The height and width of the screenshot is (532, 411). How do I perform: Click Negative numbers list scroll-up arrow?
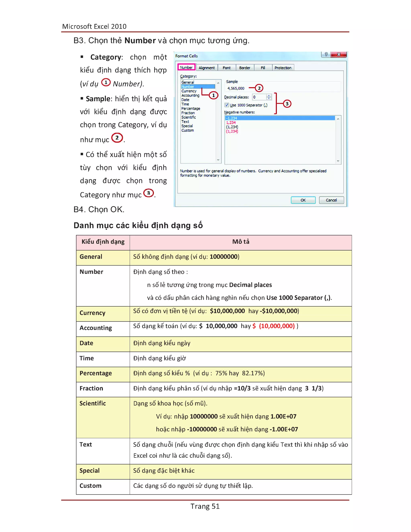coord(338,119)
